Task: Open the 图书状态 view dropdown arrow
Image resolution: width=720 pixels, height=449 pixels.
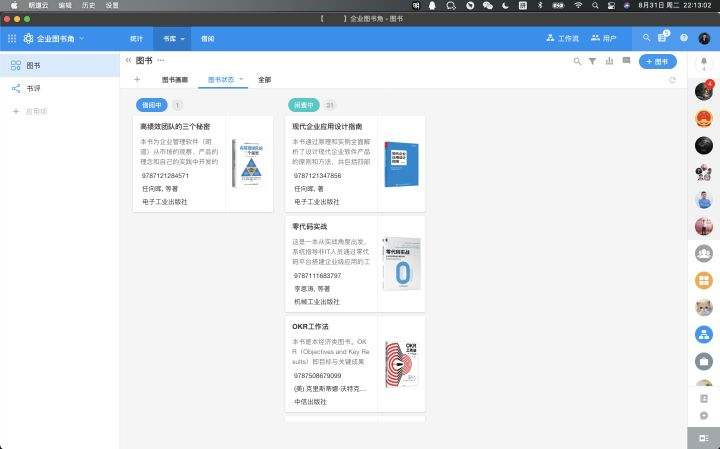Action: tap(241, 79)
